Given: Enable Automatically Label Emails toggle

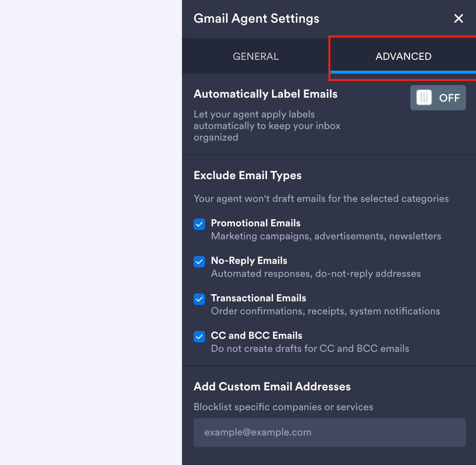Looking at the screenshot, I should pyautogui.click(x=438, y=98).
